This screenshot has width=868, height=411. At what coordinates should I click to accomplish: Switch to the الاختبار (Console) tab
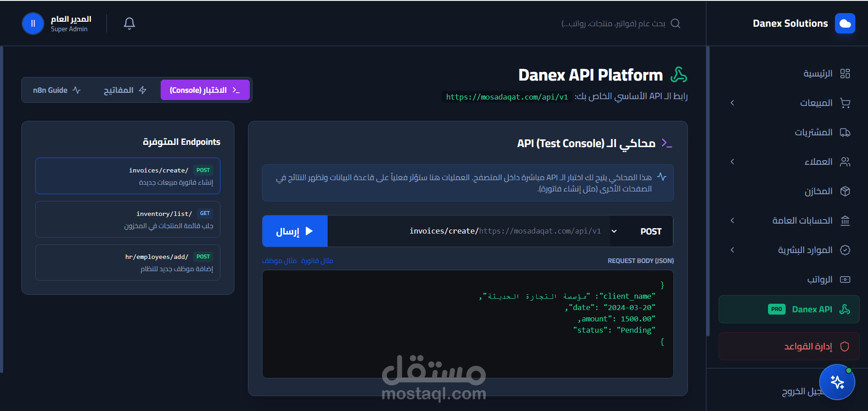205,90
